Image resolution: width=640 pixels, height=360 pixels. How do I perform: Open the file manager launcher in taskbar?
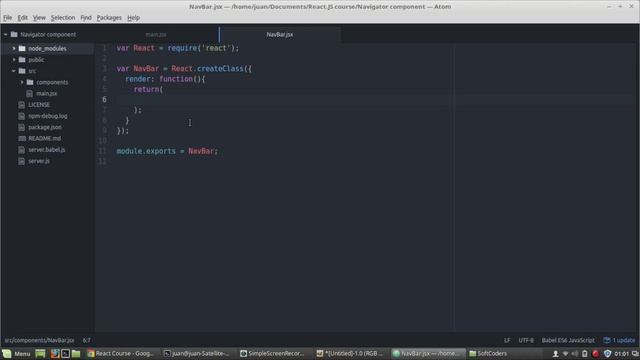pyautogui.click(x=76, y=353)
